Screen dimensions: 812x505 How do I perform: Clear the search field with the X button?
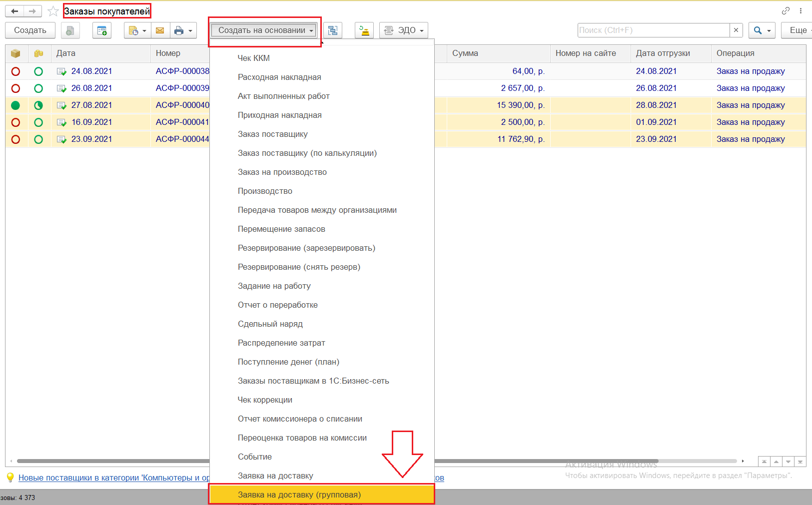click(x=736, y=30)
